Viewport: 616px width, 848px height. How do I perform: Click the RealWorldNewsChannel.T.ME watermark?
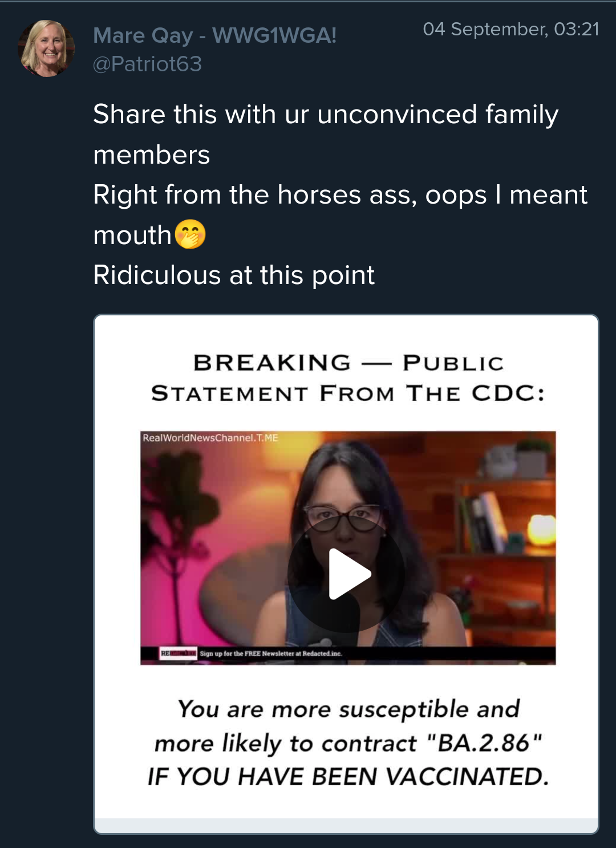[210, 438]
